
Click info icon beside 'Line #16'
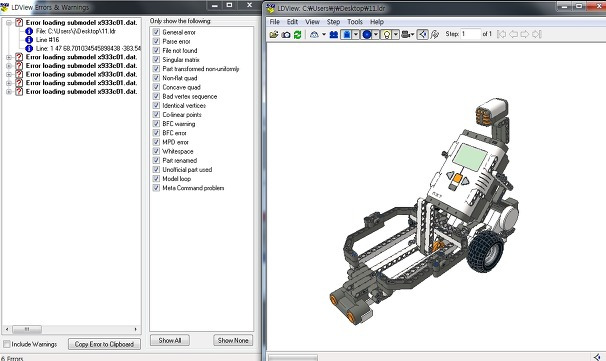pos(29,40)
